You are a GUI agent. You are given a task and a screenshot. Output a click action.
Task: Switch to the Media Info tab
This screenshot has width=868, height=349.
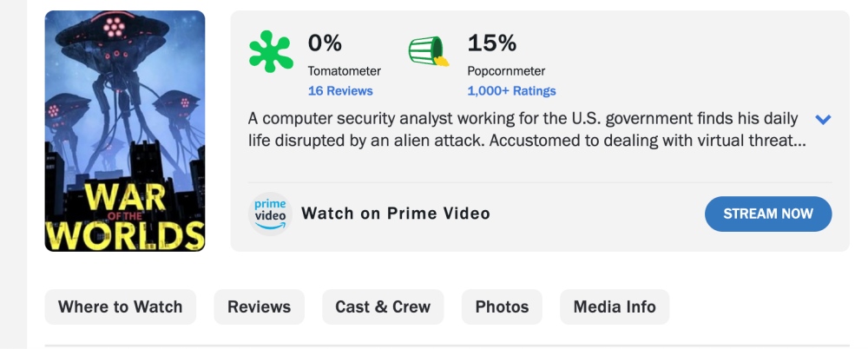click(615, 307)
